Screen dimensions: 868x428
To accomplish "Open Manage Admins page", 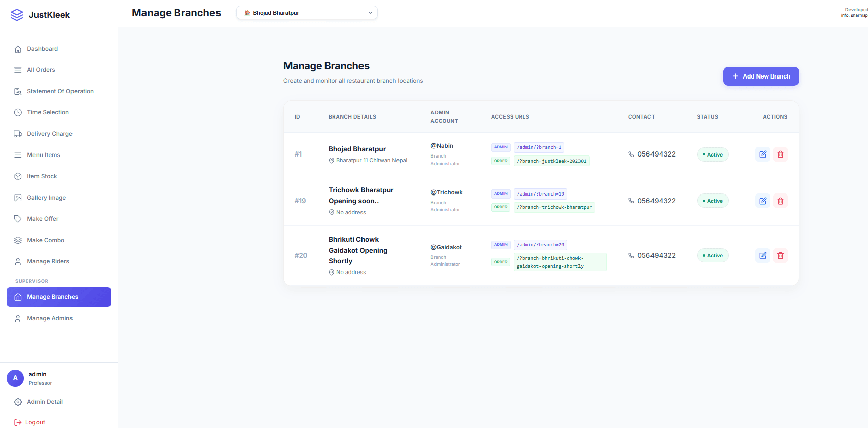I will 59,318.
